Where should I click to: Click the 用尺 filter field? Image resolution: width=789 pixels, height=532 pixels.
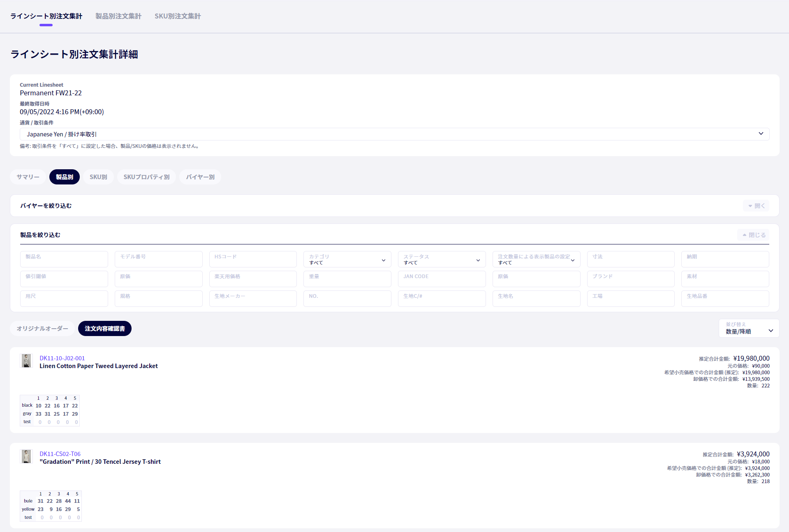(64, 299)
